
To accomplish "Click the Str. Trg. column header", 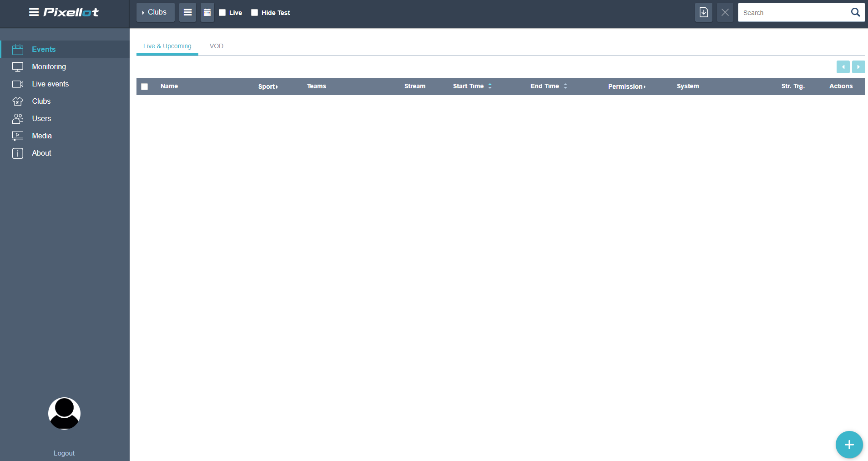I will tap(793, 86).
